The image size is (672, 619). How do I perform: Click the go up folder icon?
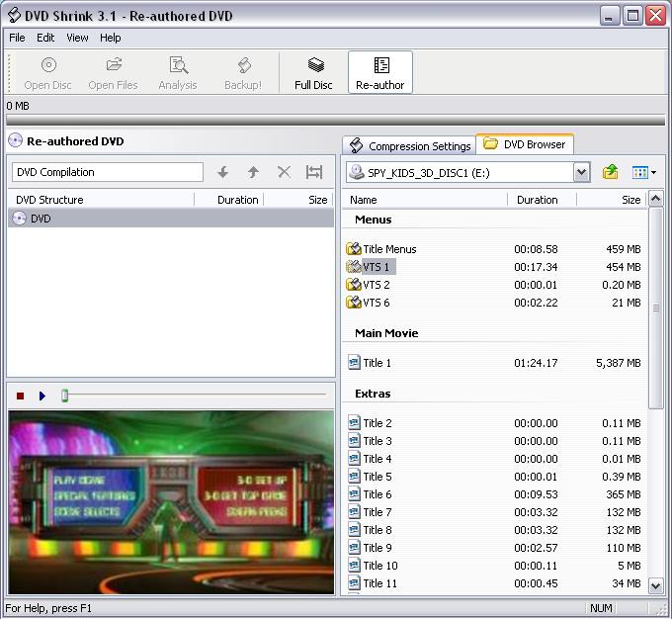pos(611,172)
